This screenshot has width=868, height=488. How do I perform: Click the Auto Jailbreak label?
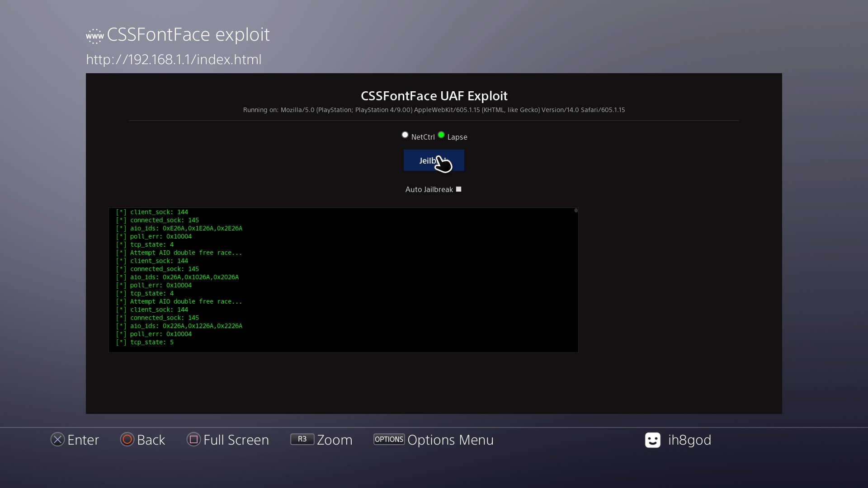point(429,189)
